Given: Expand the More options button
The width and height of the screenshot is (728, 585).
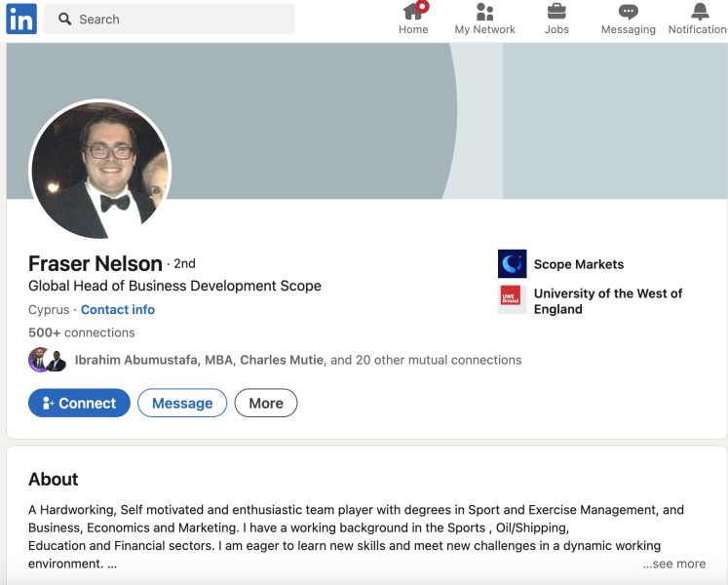Looking at the screenshot, I should tap(266, 403).
